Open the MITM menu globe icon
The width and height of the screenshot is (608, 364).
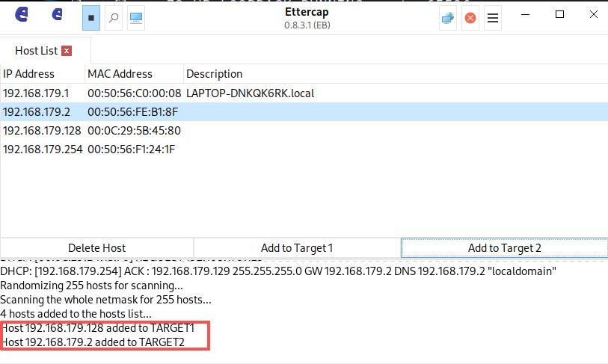(448, 18)
